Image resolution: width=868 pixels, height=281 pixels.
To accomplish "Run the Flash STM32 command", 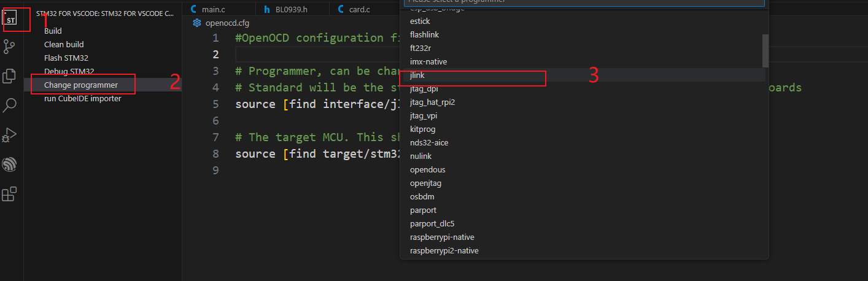I will click(x=66, y=58).
